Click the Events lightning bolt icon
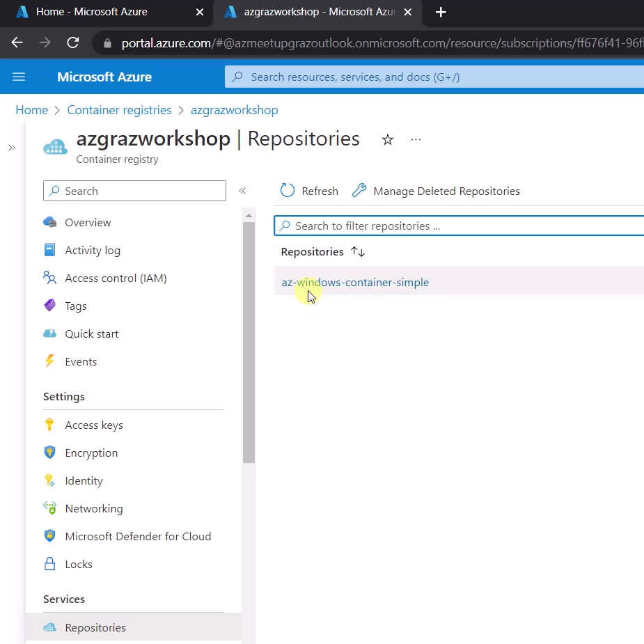 [49, 361]
